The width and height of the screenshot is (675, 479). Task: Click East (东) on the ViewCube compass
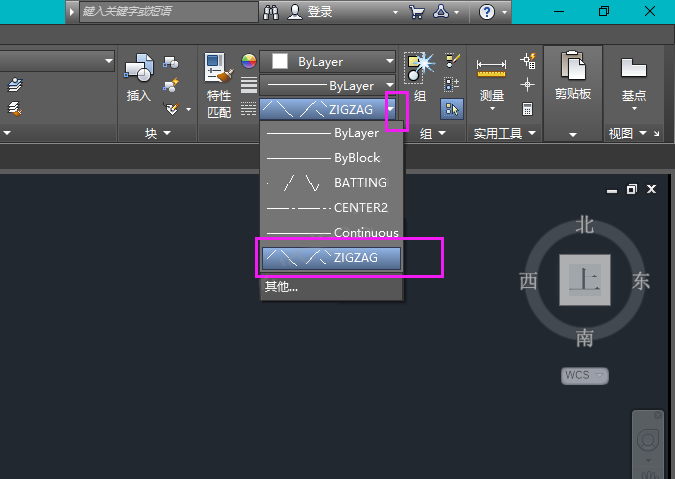tap(641, 281)
